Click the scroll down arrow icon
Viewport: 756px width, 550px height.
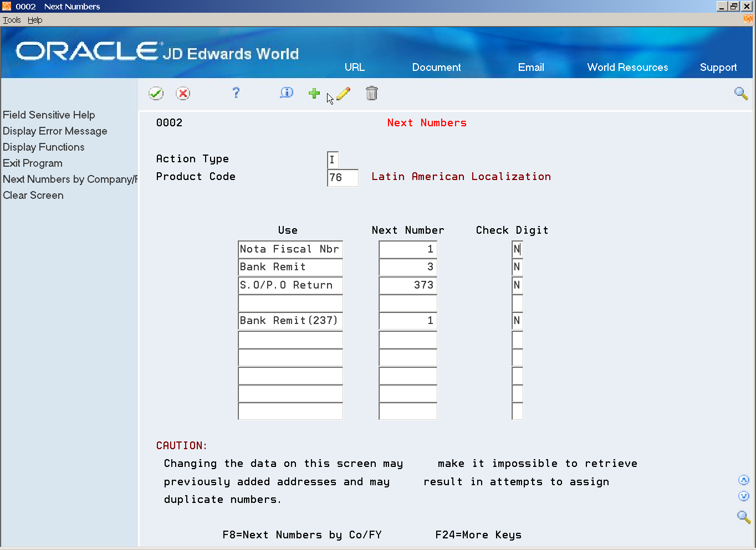(744, 496)
